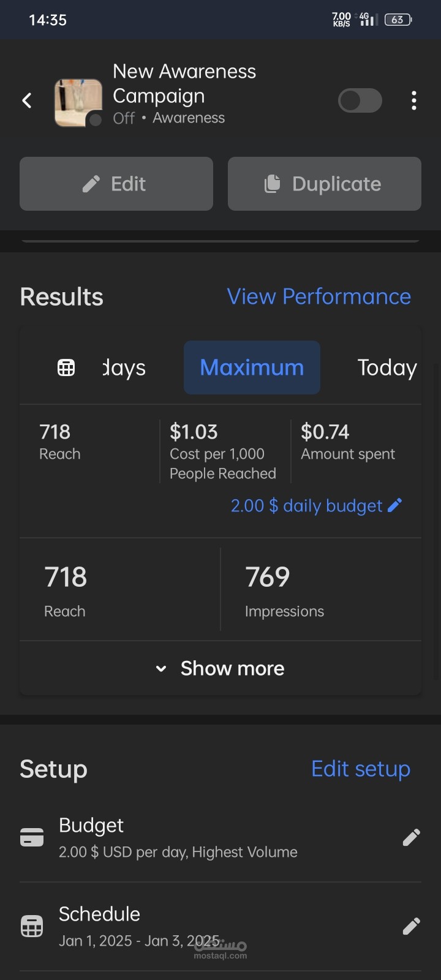Screen dimensions: 441x980
Task: Tap the 2.00 $ daily budget link
Action: 306,505
